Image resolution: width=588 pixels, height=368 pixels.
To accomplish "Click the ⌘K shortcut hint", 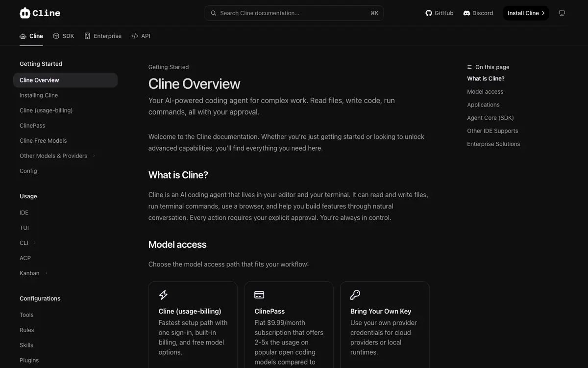I will point(374,13).
